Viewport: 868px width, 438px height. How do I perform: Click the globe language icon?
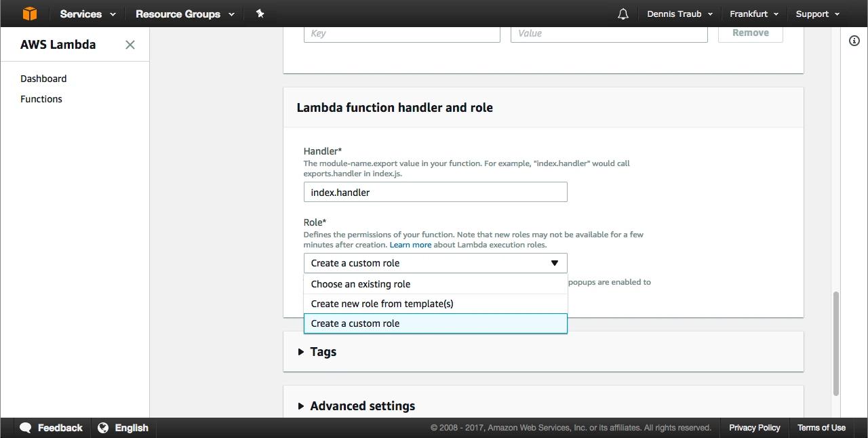(x=103, y=428)
